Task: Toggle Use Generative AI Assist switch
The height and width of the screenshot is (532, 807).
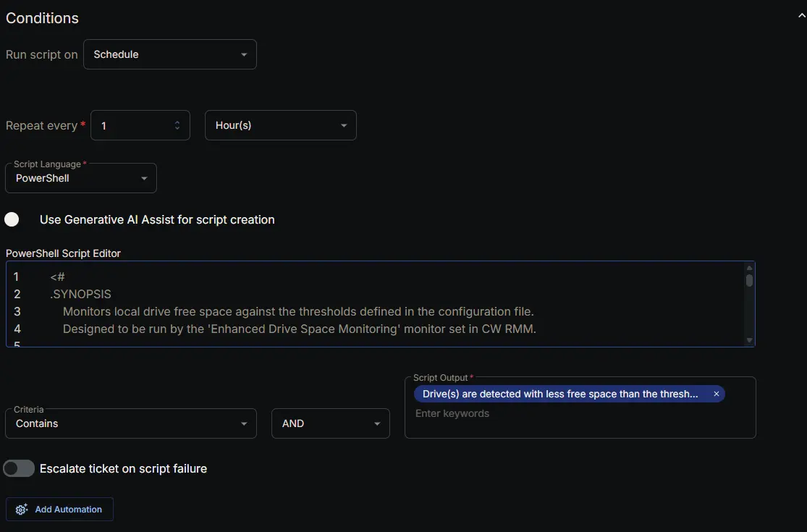Action: [12, 220]
